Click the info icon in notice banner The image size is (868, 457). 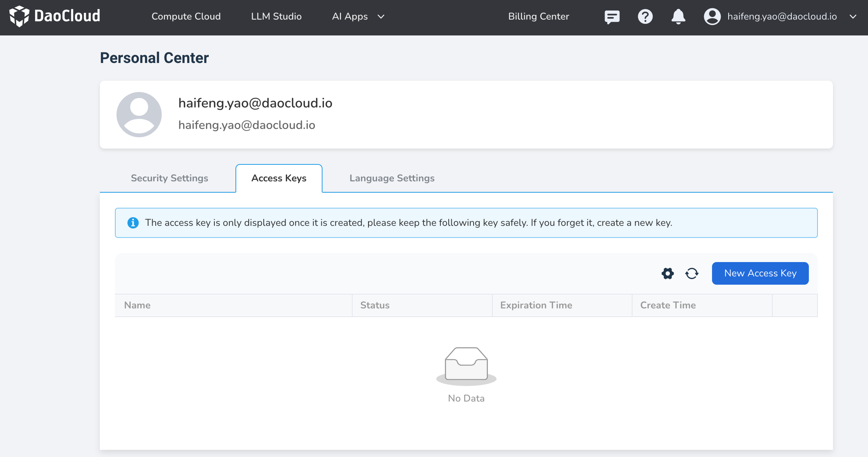click(133, 223)
